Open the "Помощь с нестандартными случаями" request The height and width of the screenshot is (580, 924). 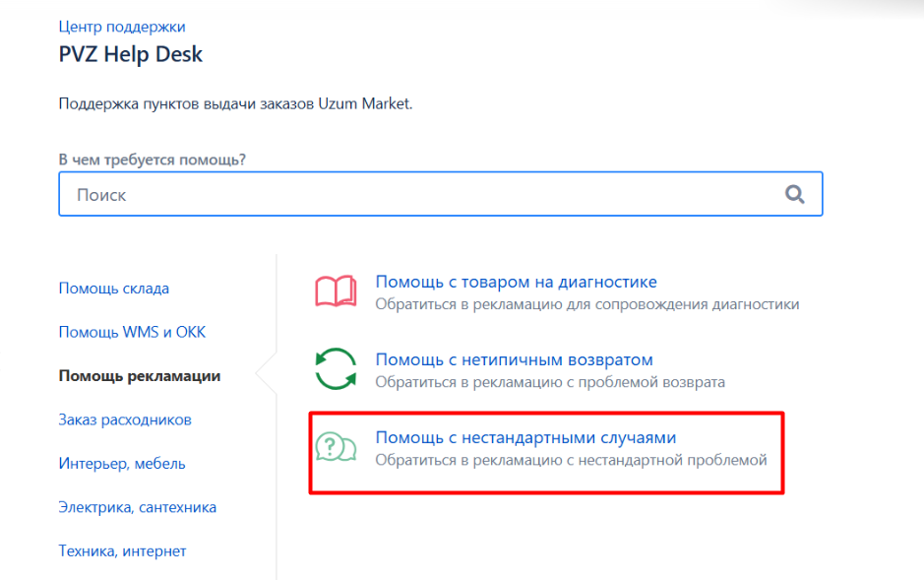click(525, 437)
